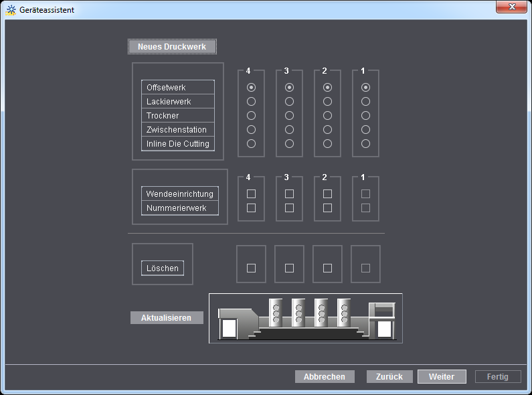
Task: Tick Wendeeinrichtung checkbox for unit 2
Action: point(328,194)
